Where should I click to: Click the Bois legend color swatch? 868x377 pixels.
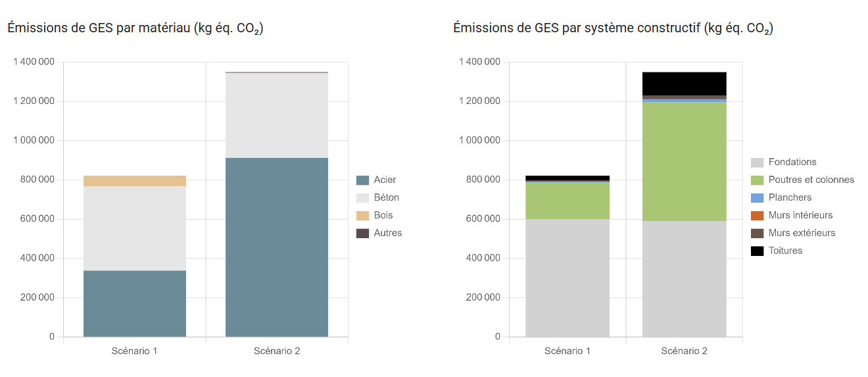(362, 215)
